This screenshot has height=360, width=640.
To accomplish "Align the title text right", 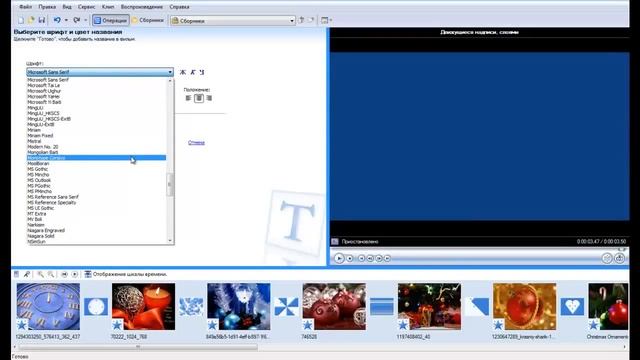I will pos(209,98).
